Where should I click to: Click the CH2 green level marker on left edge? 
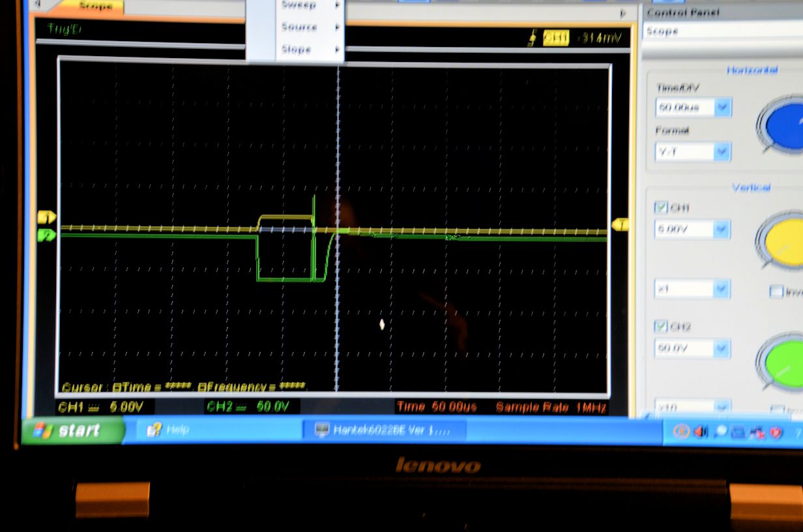point(47,235)
